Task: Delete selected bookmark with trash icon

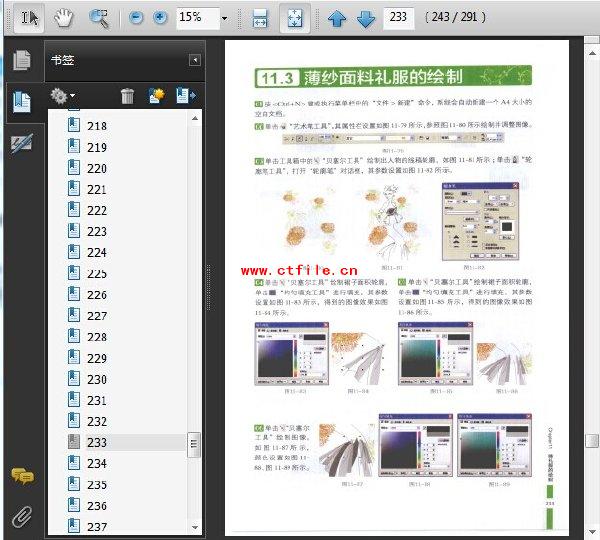Action: coord(127,96)
